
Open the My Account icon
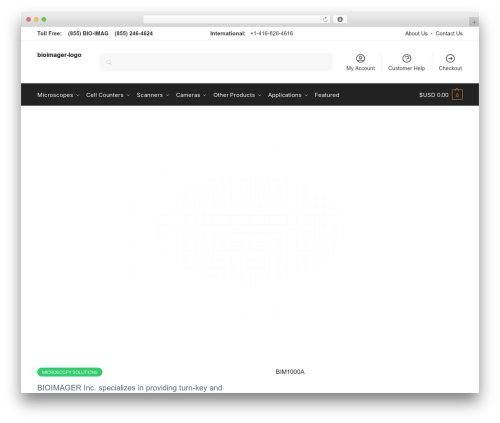[360, 58]
